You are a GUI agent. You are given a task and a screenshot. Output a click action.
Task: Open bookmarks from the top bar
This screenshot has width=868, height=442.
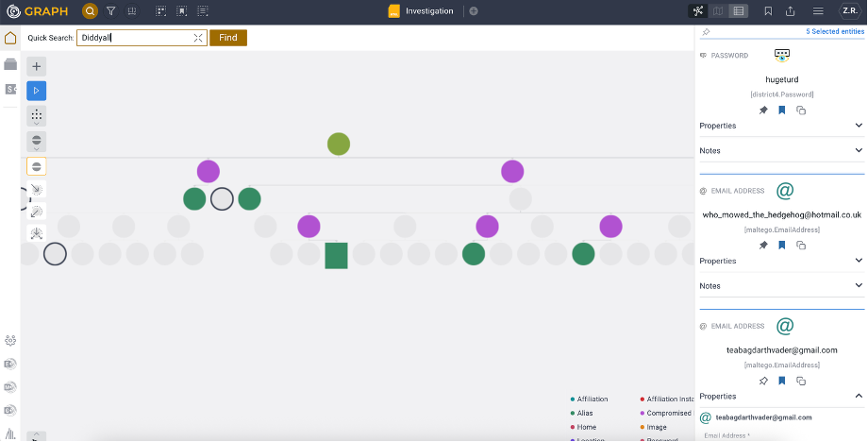pos(768,11)
